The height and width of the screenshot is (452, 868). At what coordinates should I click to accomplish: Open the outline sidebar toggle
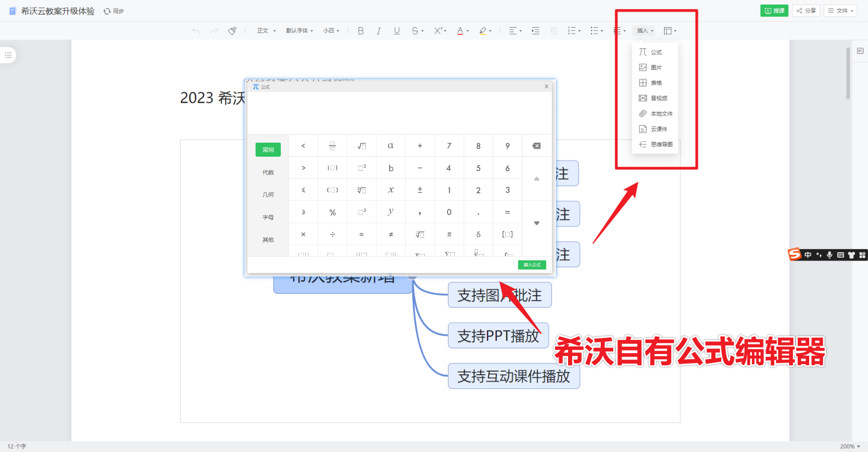(8, 55)
